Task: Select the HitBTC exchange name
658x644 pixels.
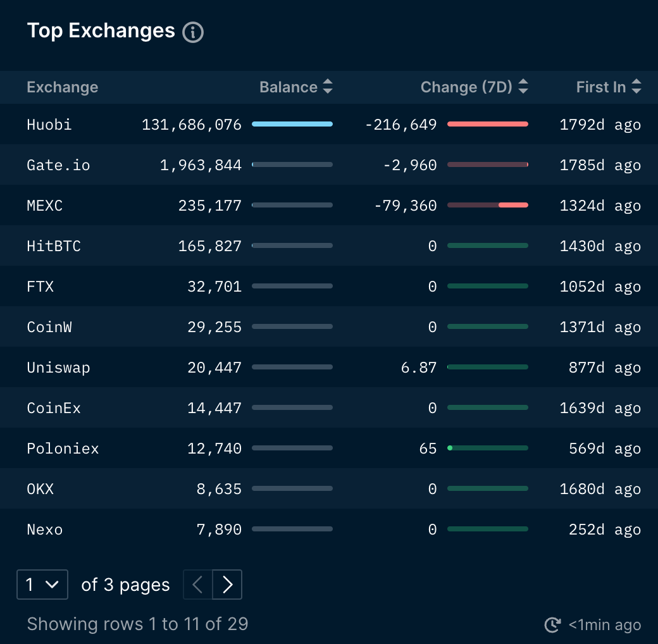Action: 54,246
